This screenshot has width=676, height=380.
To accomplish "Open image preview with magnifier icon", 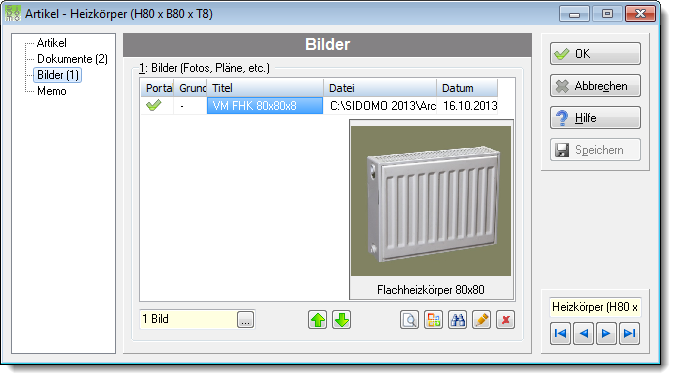I will click(409, 320).
